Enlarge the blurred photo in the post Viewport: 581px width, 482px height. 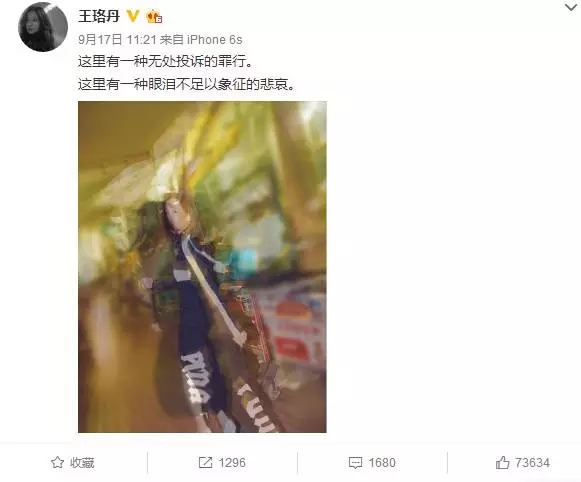pos(202,267)
